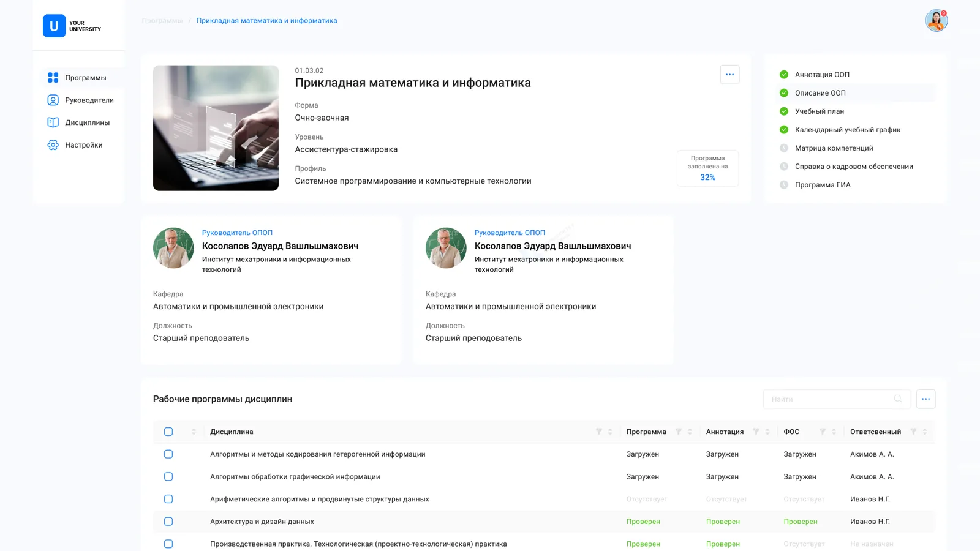Click the Прикладная математика и информатика breadcrumb
The height and width of the screenshot is (551, 980).
pyautogui.click(x=266, y=21)
